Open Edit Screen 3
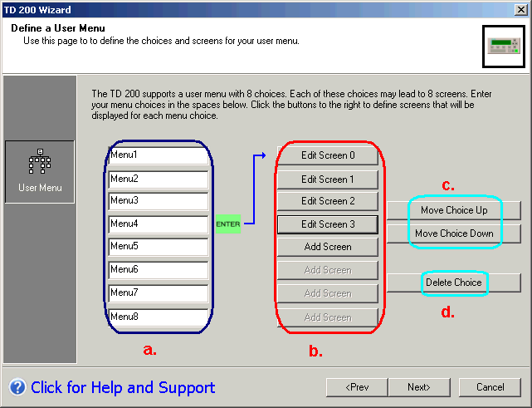Viewport: 532px width, 408px height. (328, 224)
